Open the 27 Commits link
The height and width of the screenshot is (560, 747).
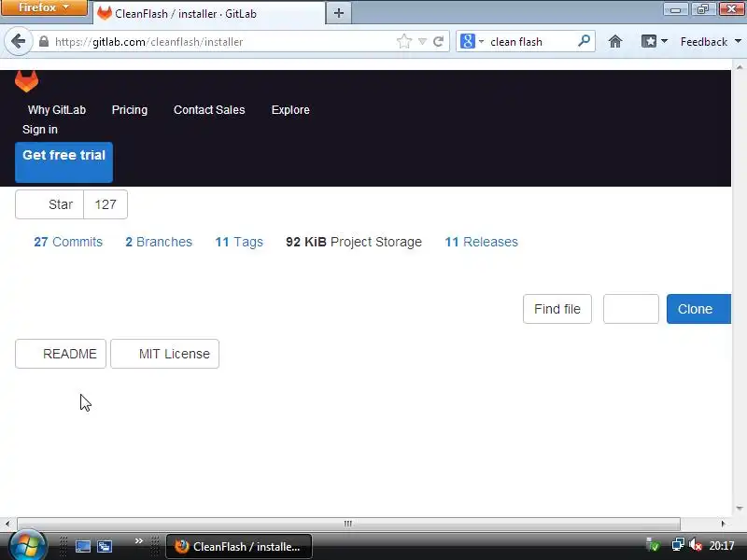[68, 242]
